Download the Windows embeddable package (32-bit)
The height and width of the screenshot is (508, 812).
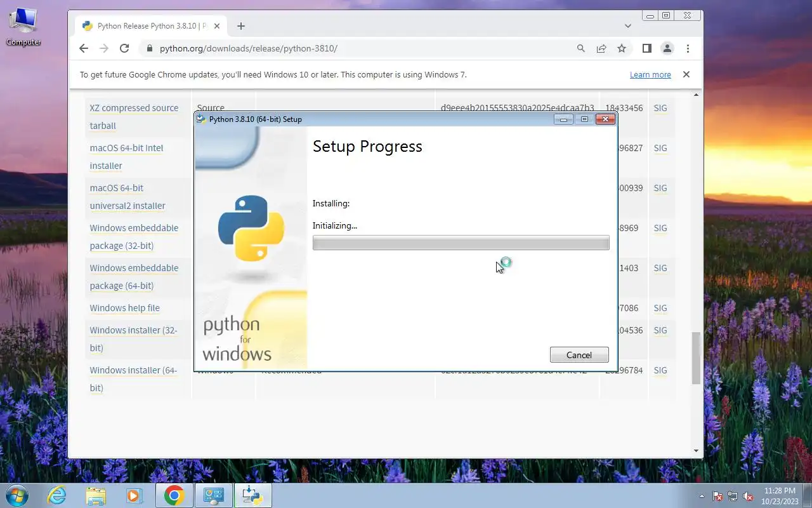tap(134, 237)
